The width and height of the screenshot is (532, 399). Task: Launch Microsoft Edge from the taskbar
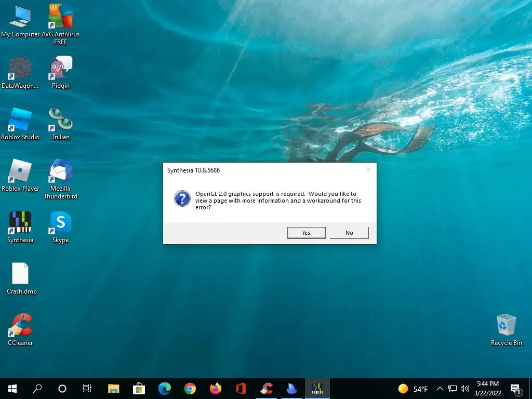tap(165, 389)
